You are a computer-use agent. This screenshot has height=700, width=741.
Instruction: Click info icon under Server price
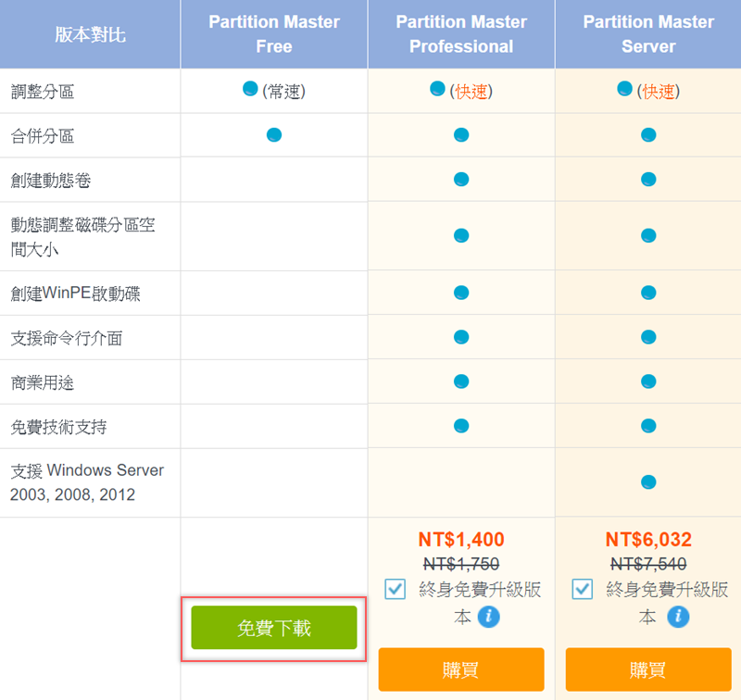click(678, 617)
